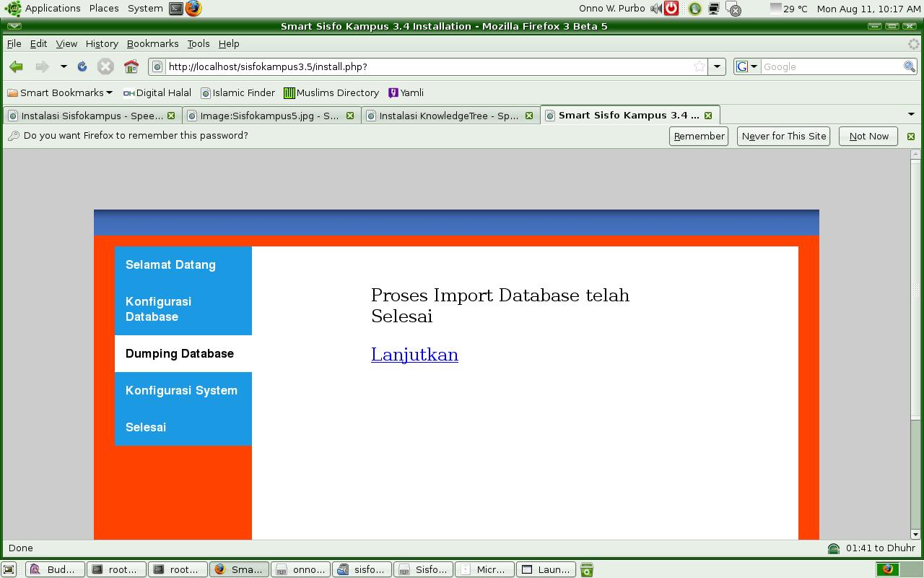Launch Terminal from the top panel
Image resolution: width=924 pixels, height=578 pixels.
point(176,9)
